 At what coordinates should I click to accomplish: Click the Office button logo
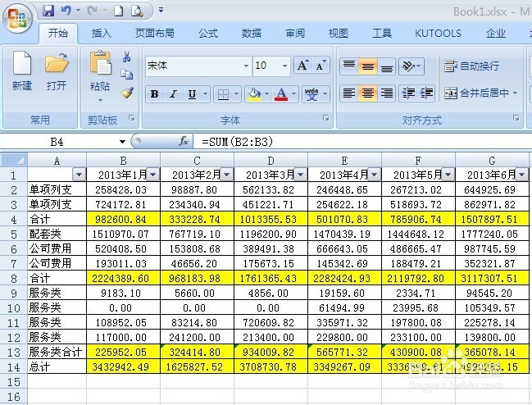17,18
